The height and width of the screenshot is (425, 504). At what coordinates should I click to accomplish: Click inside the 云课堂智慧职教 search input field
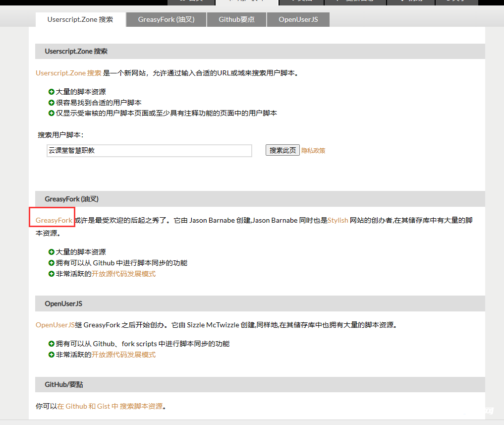click(149, 150)
